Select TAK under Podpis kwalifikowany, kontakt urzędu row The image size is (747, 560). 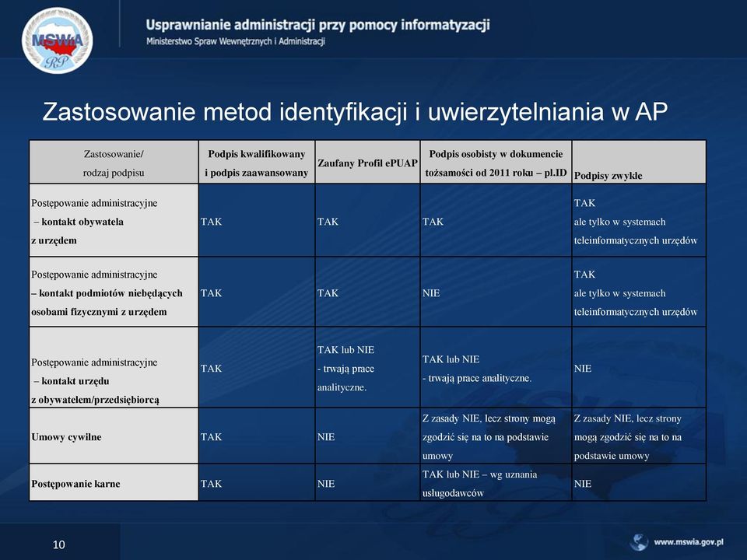211,369
